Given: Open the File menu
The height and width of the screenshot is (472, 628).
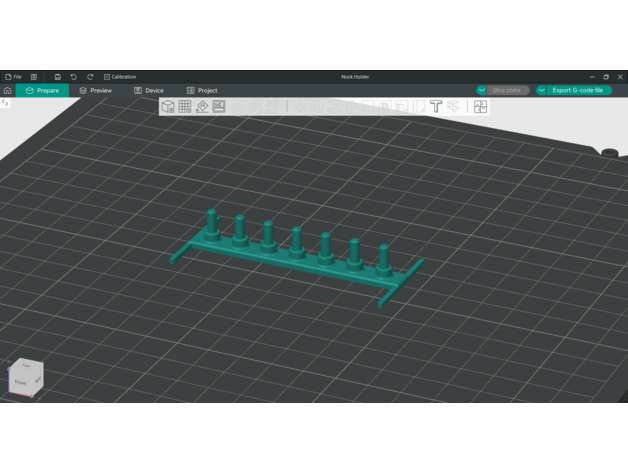Looking at the screenshot, I should tap(13, 77).
